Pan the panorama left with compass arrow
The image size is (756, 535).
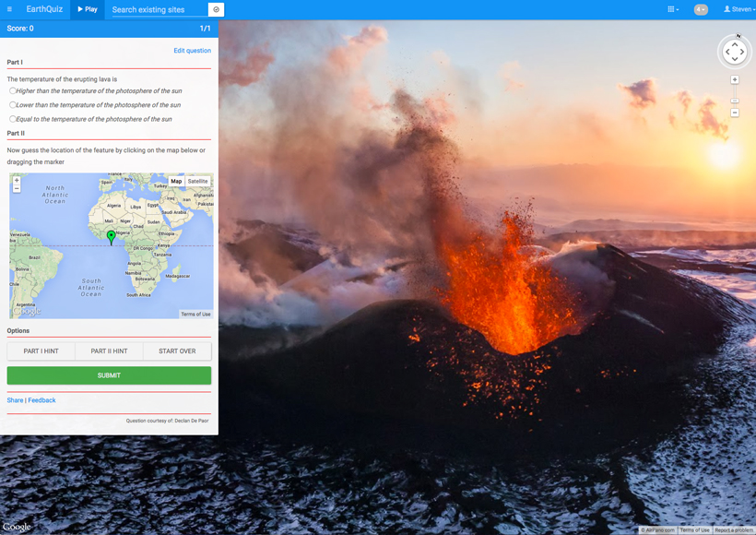[x=726, y=53]
